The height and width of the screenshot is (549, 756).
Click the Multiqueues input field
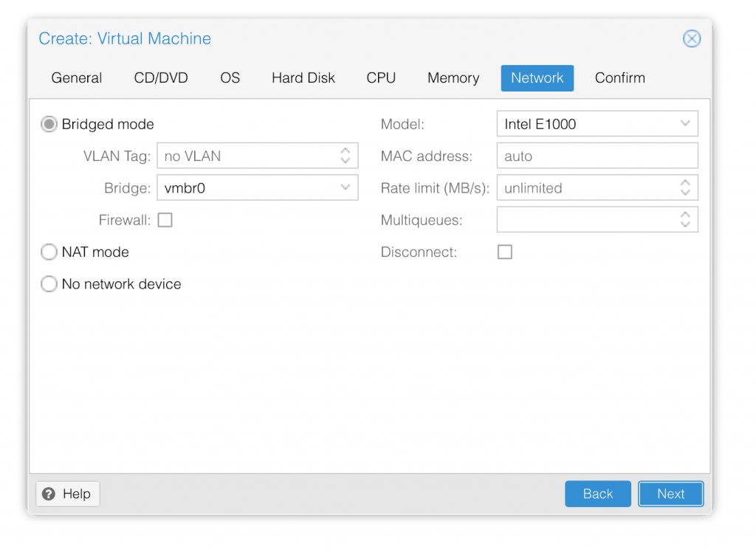point(597,219)
